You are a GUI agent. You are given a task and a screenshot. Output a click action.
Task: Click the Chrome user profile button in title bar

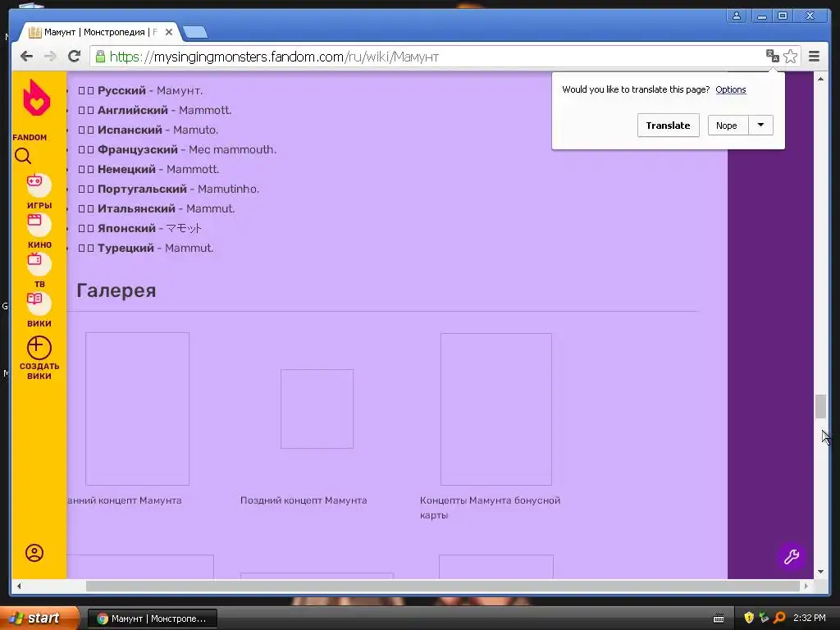tap(737, 16)
